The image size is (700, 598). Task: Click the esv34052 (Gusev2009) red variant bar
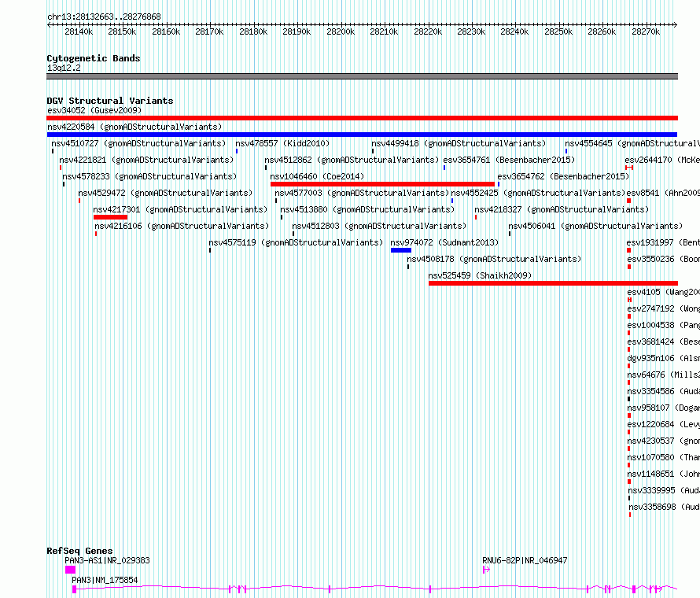(362, 118)
